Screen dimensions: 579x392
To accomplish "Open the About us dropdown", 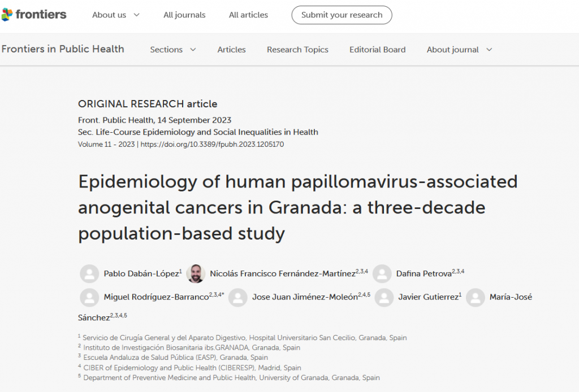I will tap(115, 15).
